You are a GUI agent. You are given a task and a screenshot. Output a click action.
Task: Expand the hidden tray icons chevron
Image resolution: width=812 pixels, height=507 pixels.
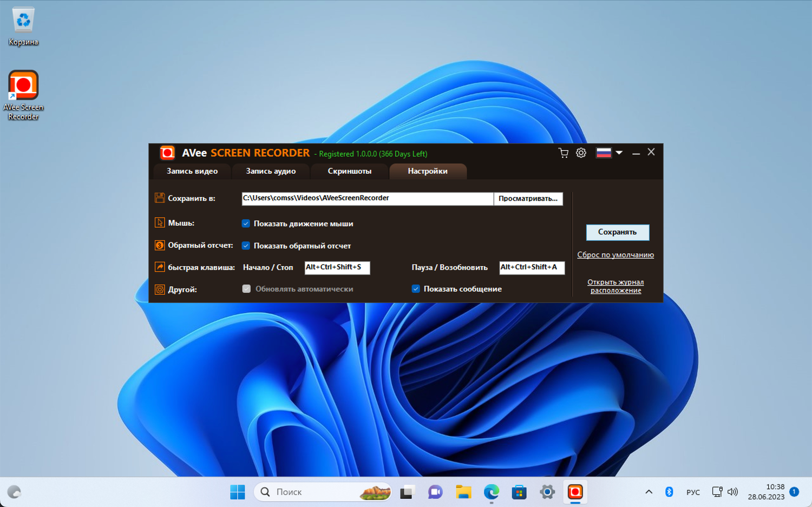649,492
